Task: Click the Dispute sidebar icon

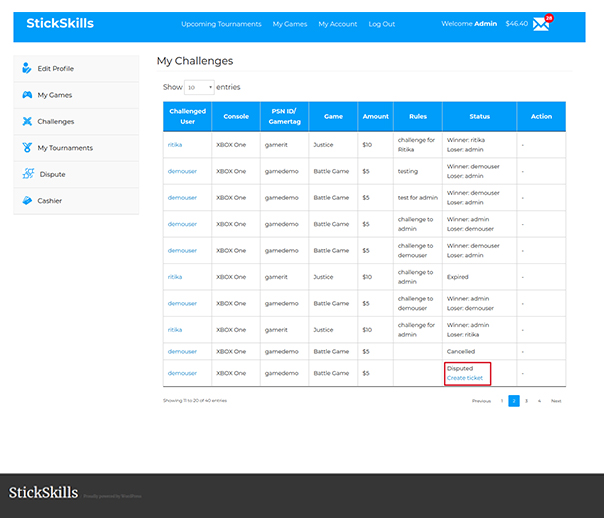Action: tap(28, 174)
